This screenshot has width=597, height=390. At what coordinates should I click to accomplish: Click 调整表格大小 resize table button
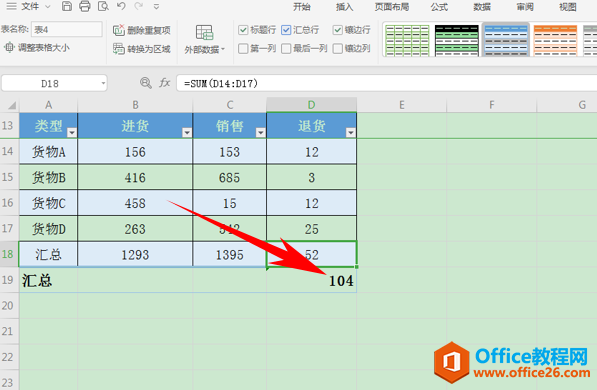(37, 48)
